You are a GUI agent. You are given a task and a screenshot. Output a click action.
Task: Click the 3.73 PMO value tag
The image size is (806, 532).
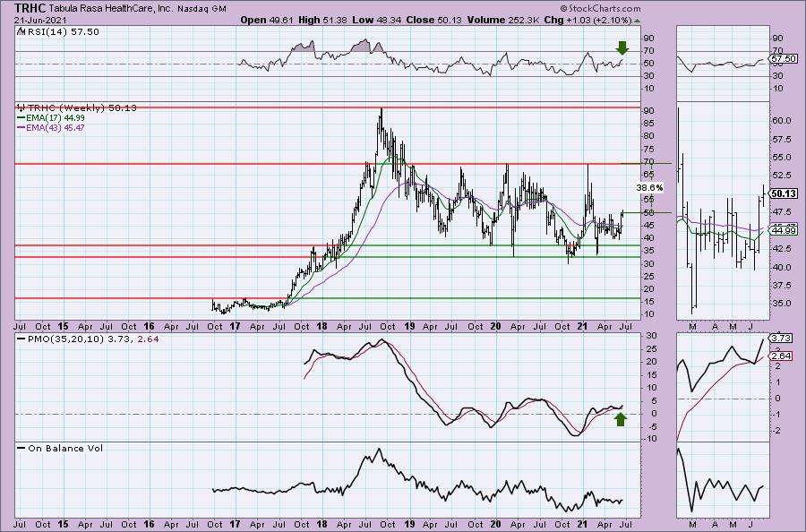(781, 338)
